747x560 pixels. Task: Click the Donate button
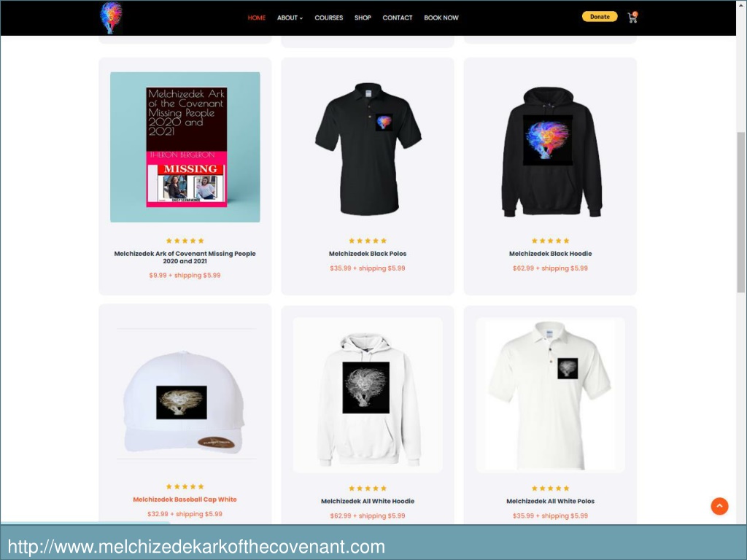tap(600, 17)
